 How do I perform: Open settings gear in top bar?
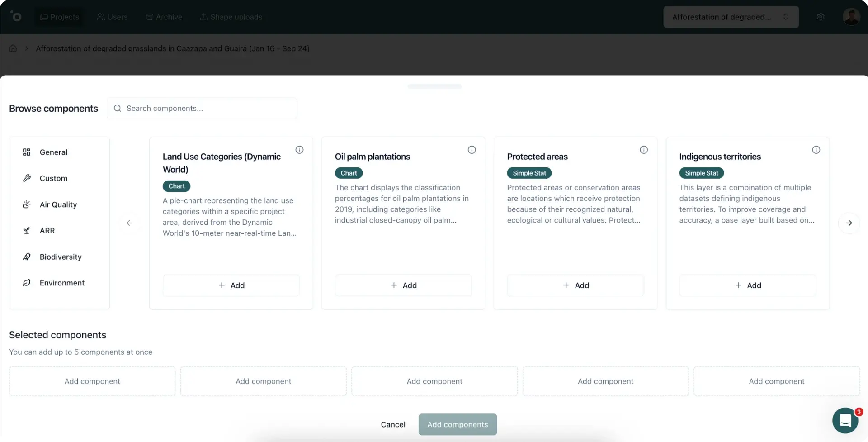(821, 17)
